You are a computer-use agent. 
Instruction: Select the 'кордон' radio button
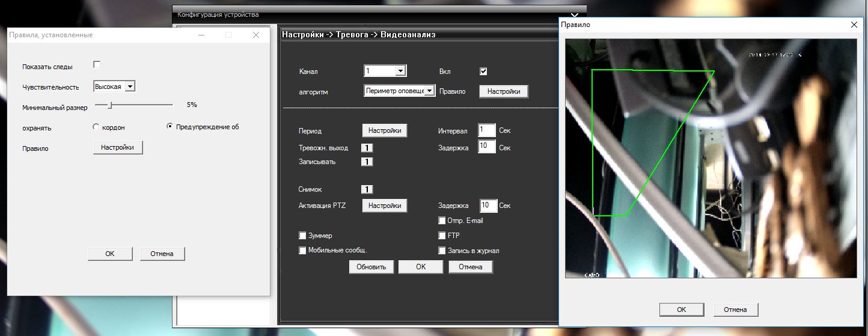96,127
